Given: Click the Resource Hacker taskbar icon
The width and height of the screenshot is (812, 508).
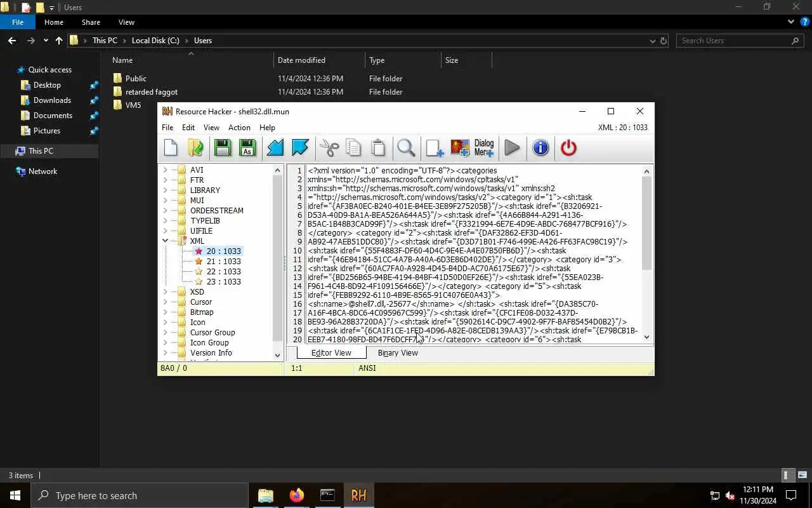Looking at the screenshot, I should [358, 495].
